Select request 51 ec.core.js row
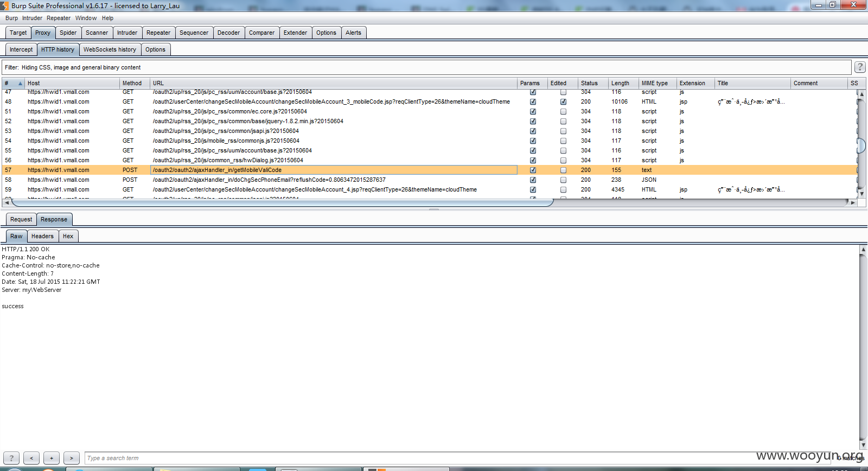This screenshot has height=471, width=868. coord(429,111)
